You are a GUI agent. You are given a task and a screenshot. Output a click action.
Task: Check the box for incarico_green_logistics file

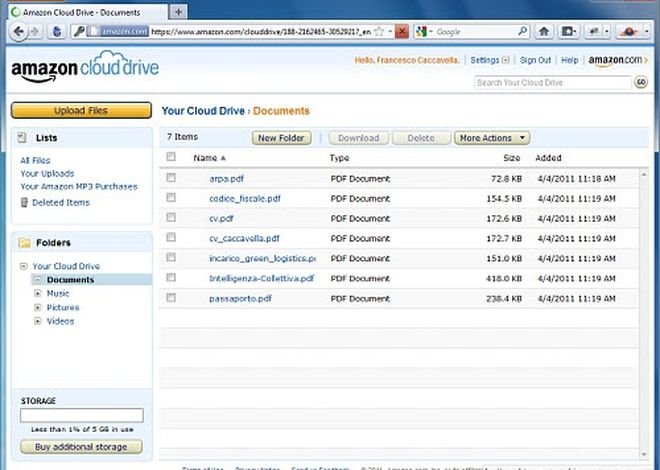[171, 258]
